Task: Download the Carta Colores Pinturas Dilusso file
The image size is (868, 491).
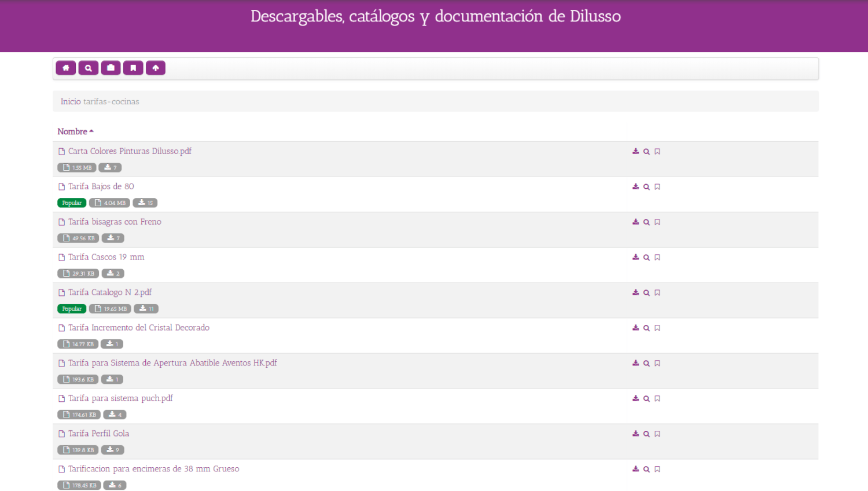Action: tap(635, 151)
